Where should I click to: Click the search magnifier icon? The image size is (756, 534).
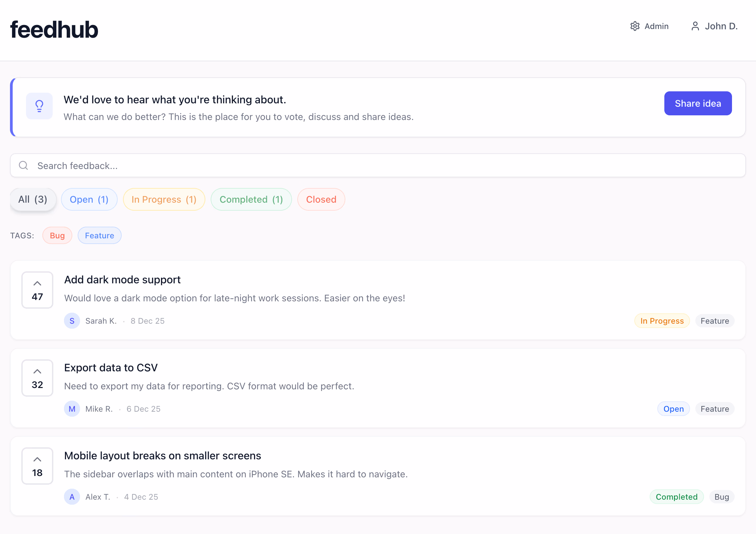click(23, 165)
